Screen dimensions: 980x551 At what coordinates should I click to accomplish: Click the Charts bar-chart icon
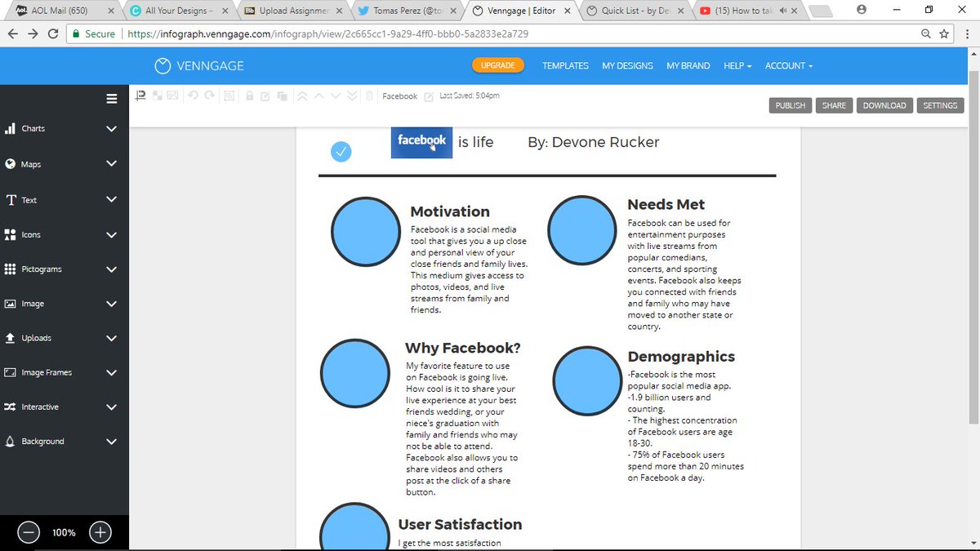(x=11, y=129)
